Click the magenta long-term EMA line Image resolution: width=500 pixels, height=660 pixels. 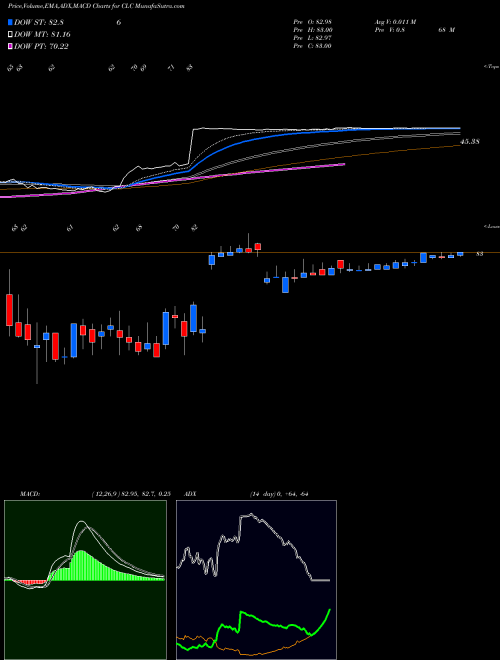click(x=253, y=174)
